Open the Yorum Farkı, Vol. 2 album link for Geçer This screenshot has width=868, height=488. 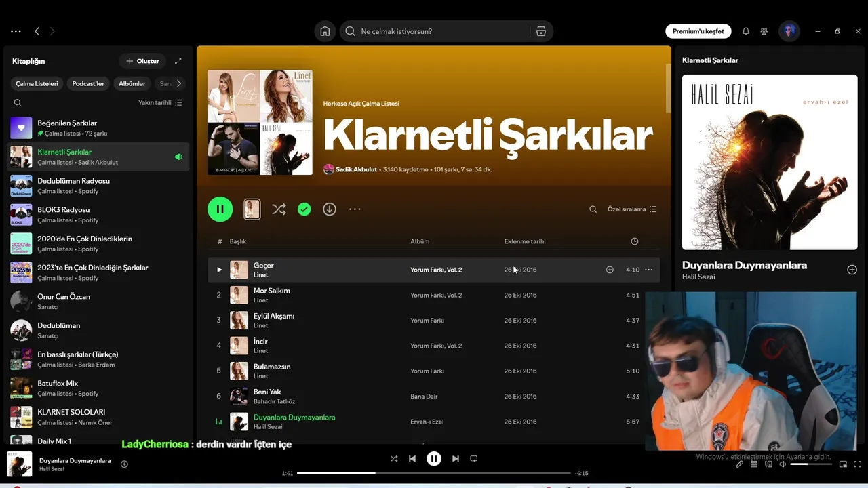click(436, 270)
